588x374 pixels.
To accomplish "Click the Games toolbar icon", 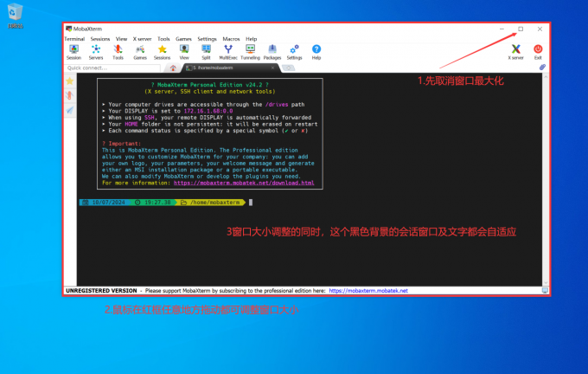I will coord(140,52).
